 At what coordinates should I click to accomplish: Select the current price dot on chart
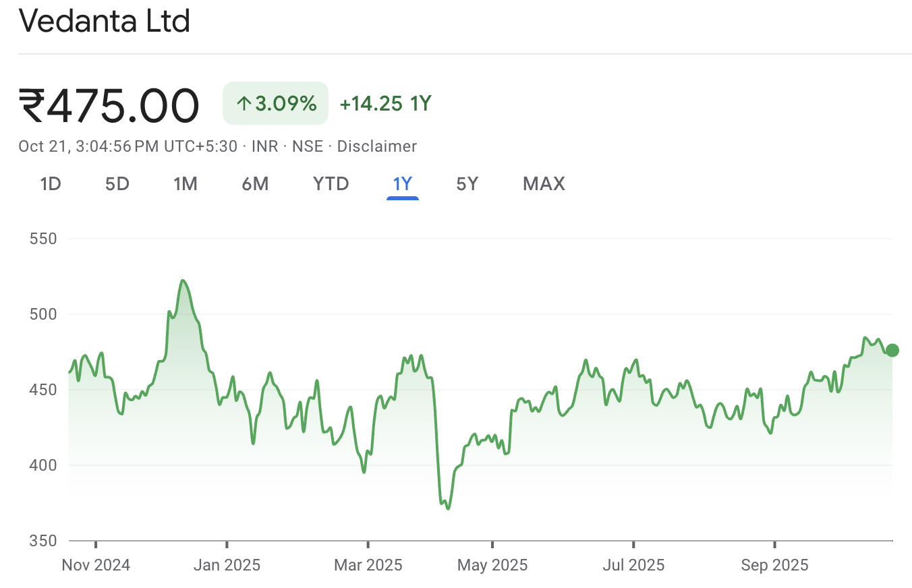892,350
